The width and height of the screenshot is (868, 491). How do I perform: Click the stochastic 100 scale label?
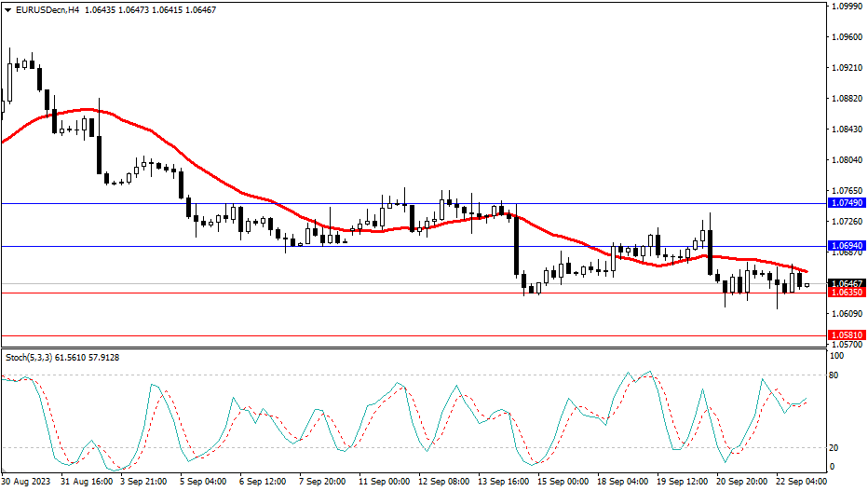tap(834, 357)
